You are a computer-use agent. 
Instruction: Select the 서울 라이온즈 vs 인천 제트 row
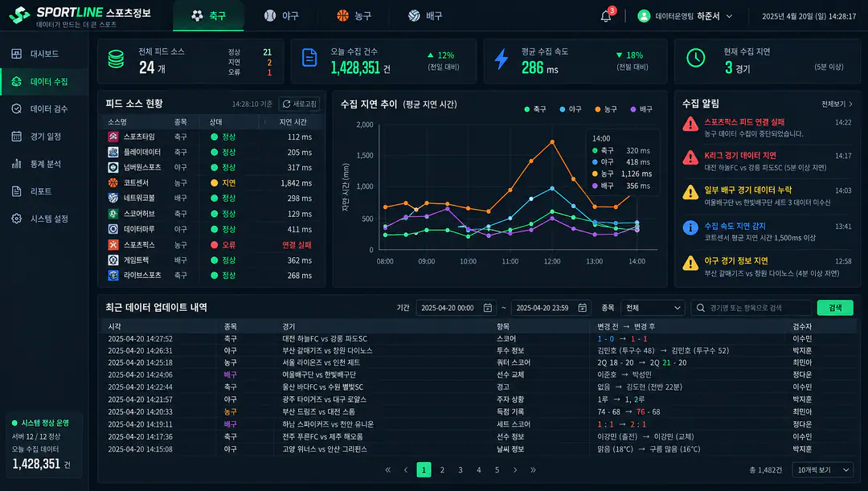(479, 362)
